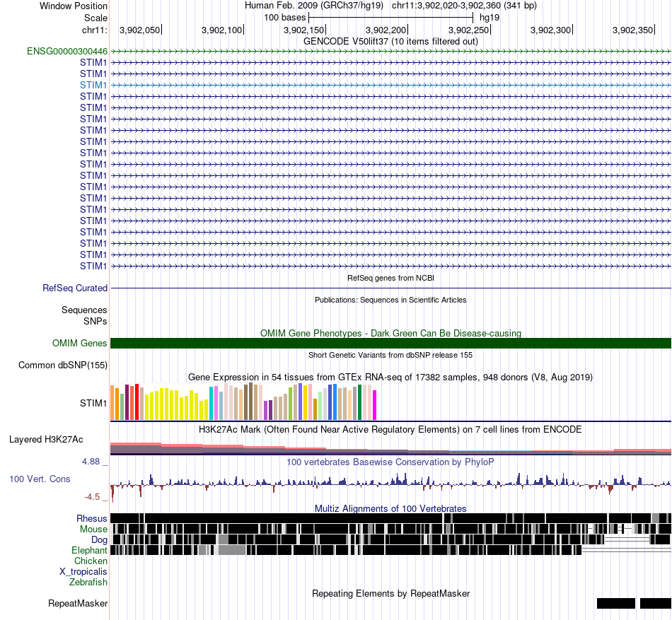This screenshot has height=620, width=672.
Task: Click the ENSG00000300446 track label
Action: [x=67, y=52]
